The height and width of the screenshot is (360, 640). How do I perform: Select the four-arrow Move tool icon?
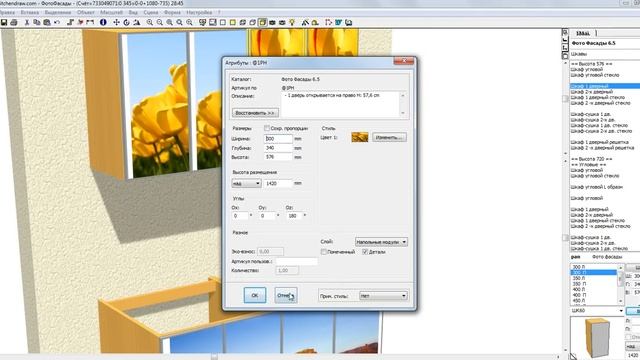point(116,22)
